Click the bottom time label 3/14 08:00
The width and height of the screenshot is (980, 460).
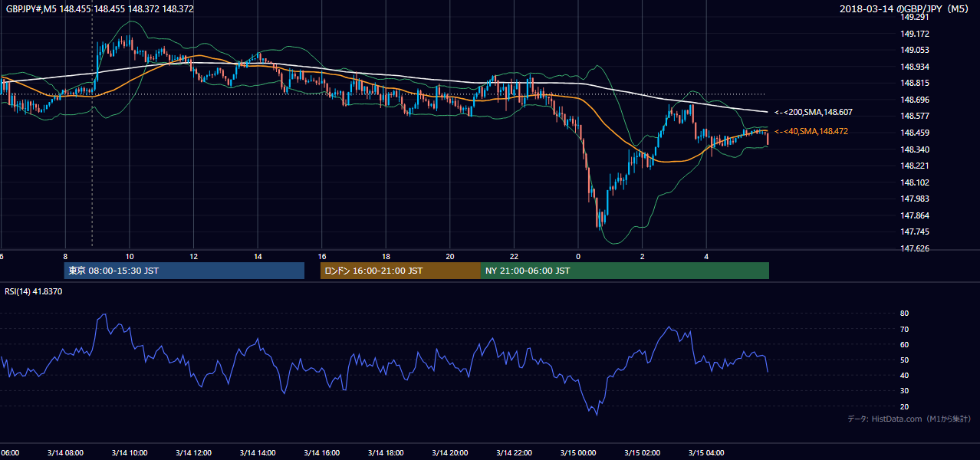point(65,453)
